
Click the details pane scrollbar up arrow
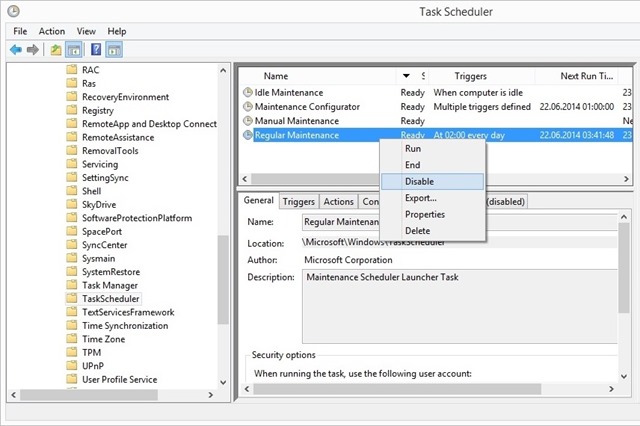point(624,217)
